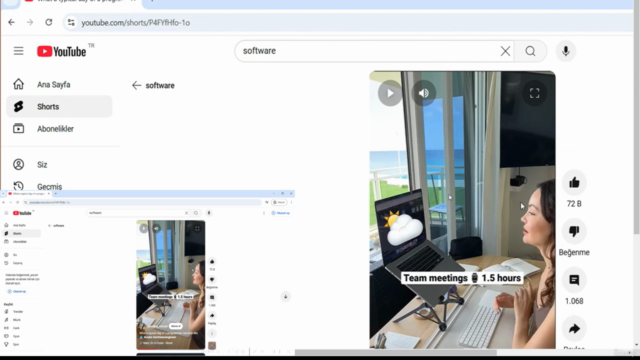
Task: Open Geçmiş in the main sidebar
Action: click(59, 186)
